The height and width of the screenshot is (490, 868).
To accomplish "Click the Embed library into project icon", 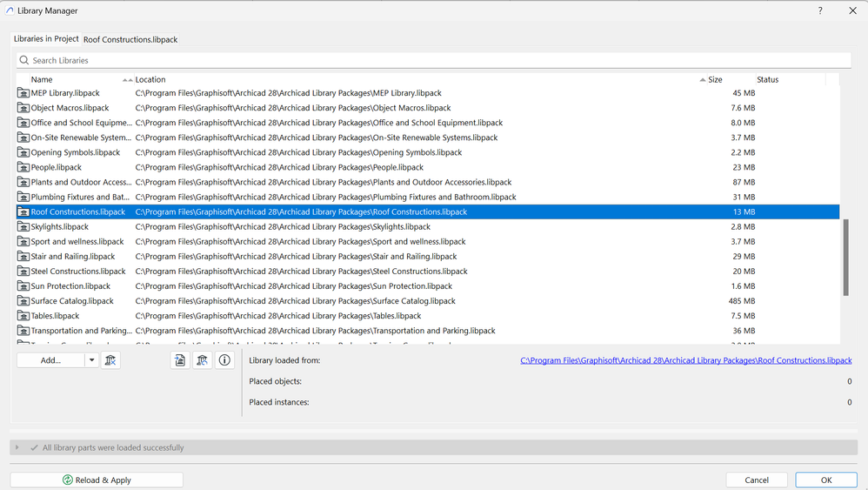I will tap(180, 360).
